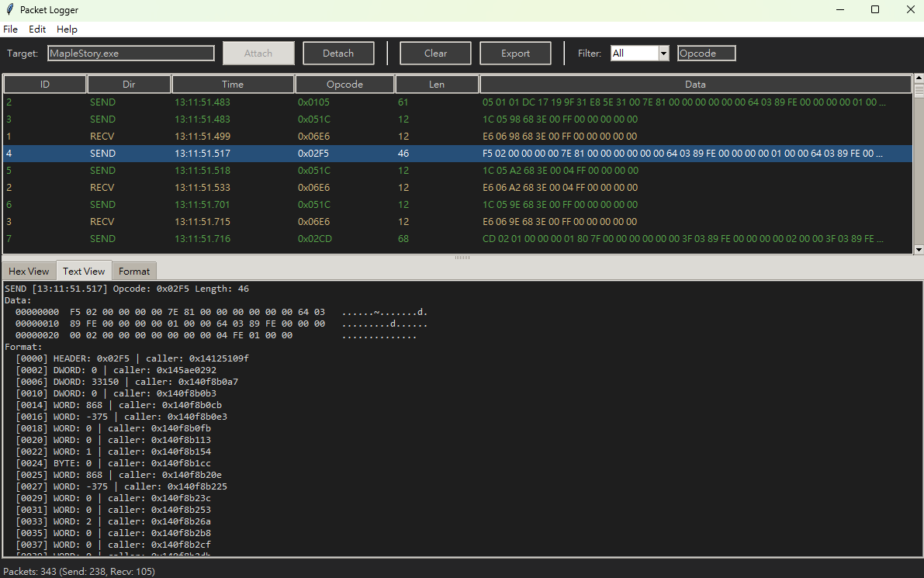Sort by the Time column header
Viewport: 924px width, 578px height.
[233, 85]
